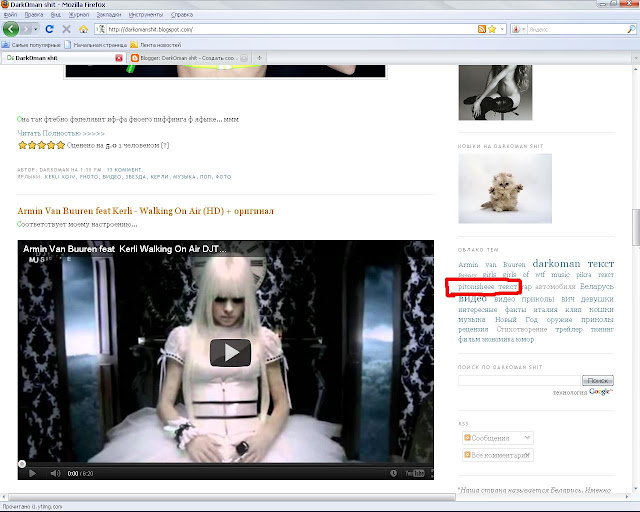Viewport: 640px width, 512px height.
Task: Click the kitten image in the sidebar
Action: (505, 189)
